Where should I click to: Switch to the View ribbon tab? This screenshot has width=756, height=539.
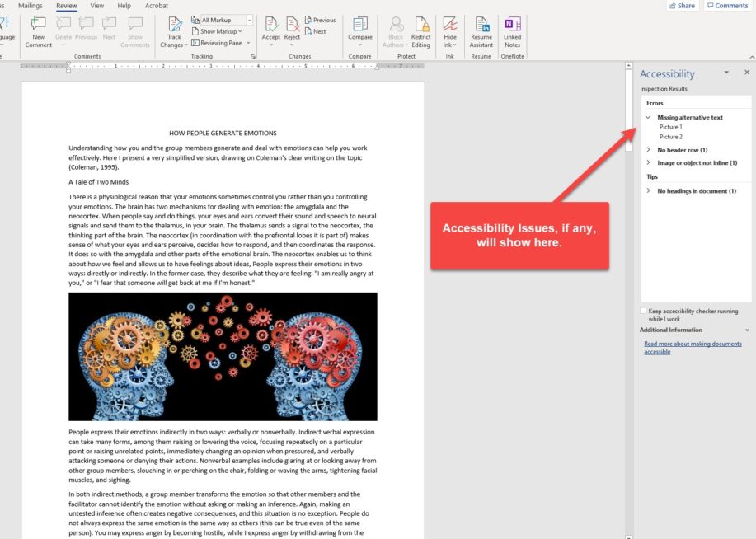97,4
